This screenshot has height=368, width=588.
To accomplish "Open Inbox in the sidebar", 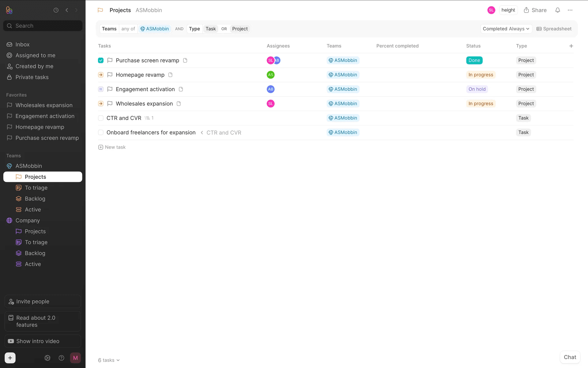I will 22,44.
